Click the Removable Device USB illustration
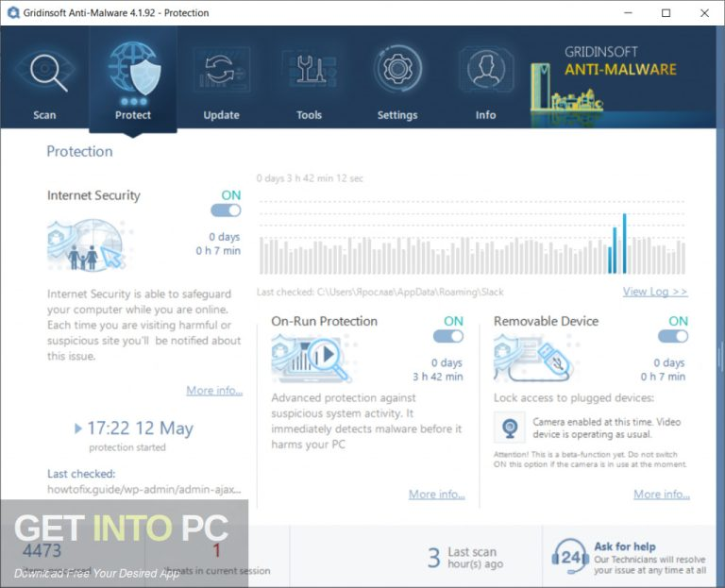This screenshot has height=588, width=725. (x=534, y=359)
